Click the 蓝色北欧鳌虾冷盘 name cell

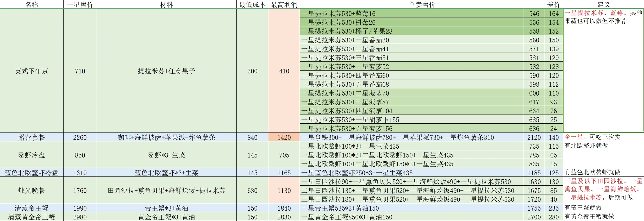click(x=32, y=173)
